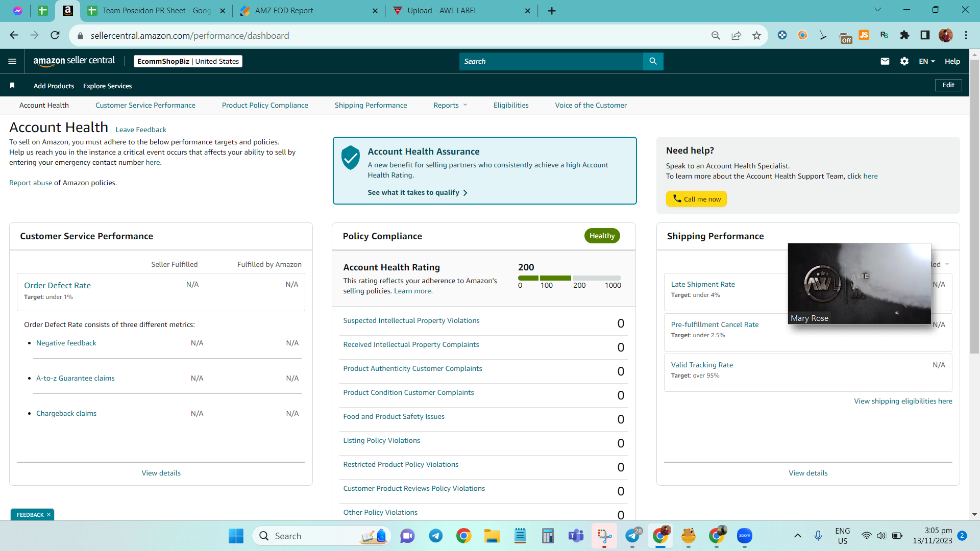Viewport: 980px width, 551px height.
Task: Open Product Policy Compliance tab
Action: tap(265, 105)
